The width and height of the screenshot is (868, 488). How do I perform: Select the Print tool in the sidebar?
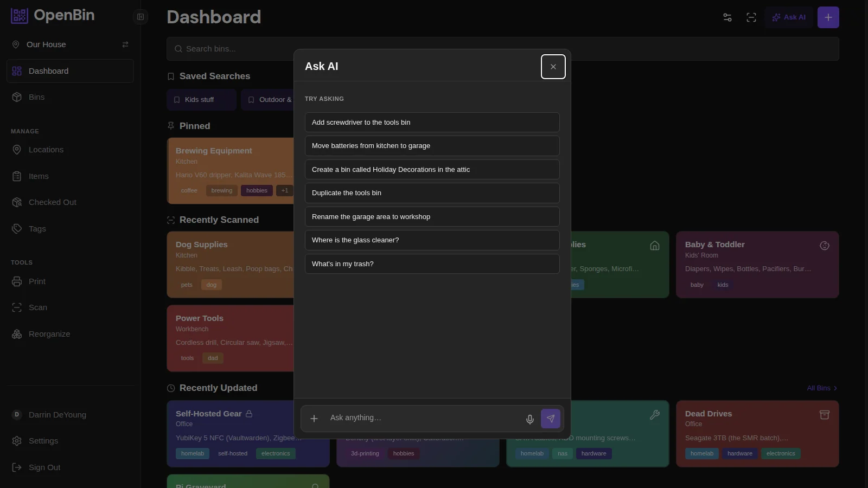point(36,281)
